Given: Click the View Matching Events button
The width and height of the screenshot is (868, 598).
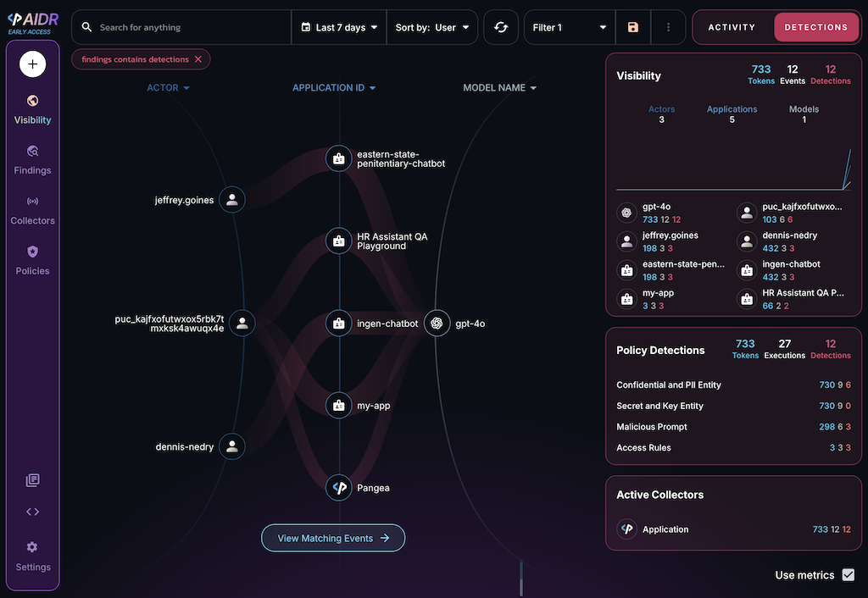Looking at the screenshot, I should point(333,538).
